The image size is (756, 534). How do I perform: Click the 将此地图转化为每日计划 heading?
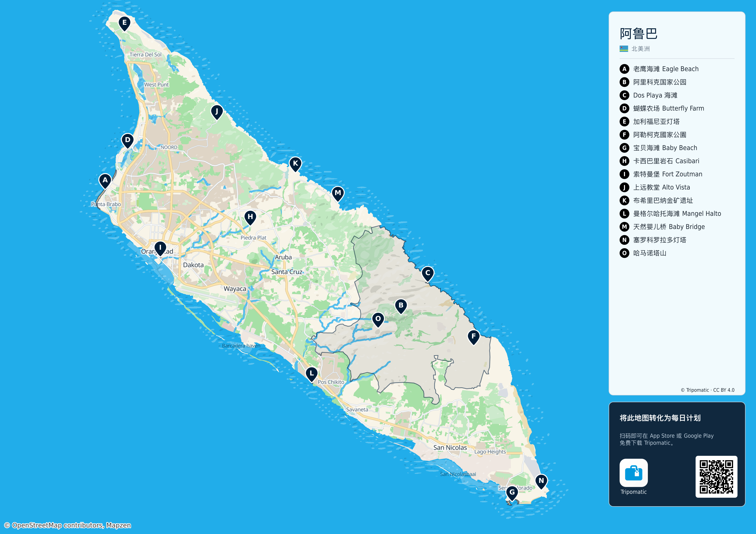660,418
